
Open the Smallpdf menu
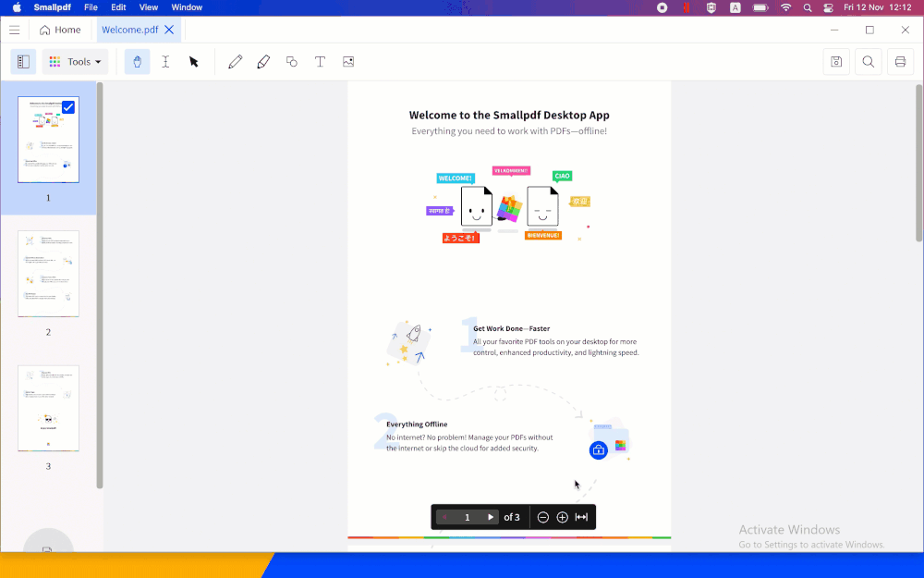(52, 7)
